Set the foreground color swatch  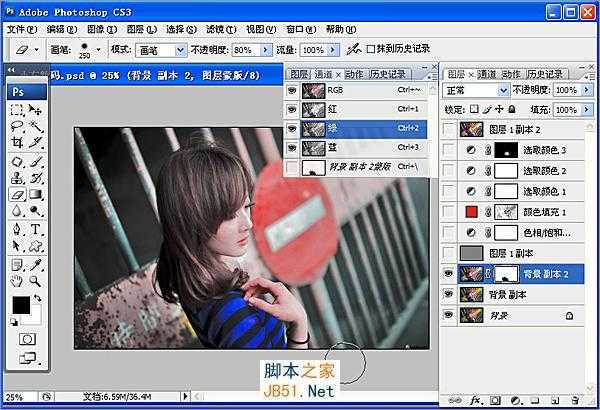(x=21, y=305)
